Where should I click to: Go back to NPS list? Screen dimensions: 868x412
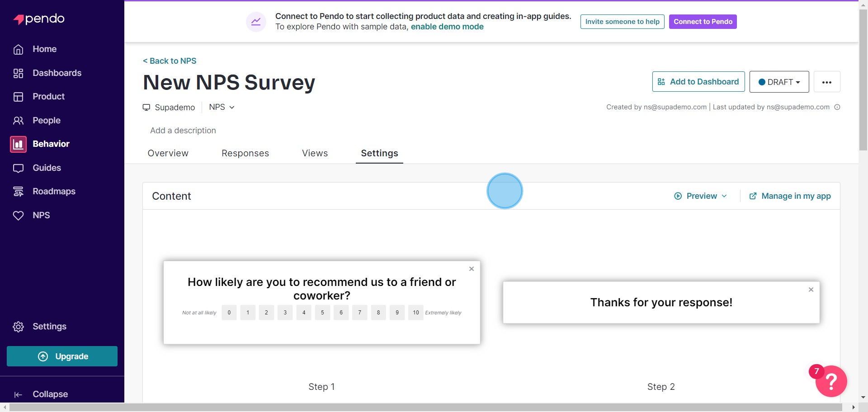point(170,61)
